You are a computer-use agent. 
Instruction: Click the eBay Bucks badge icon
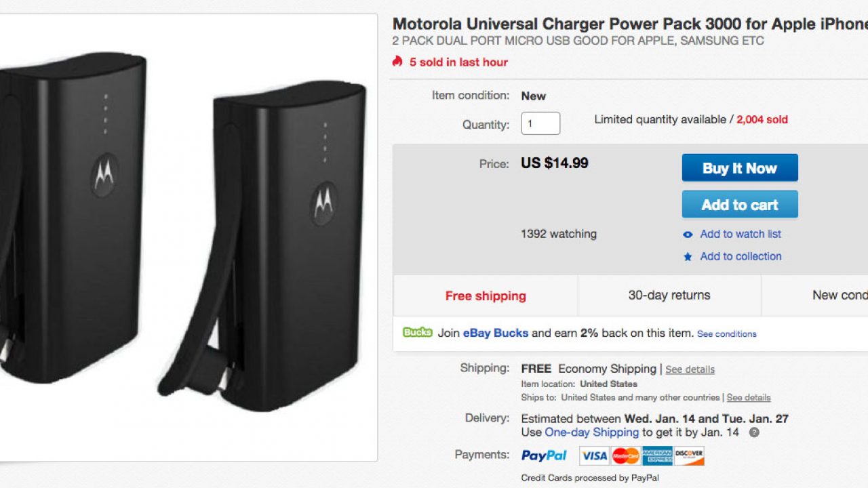tap(417, 333)
